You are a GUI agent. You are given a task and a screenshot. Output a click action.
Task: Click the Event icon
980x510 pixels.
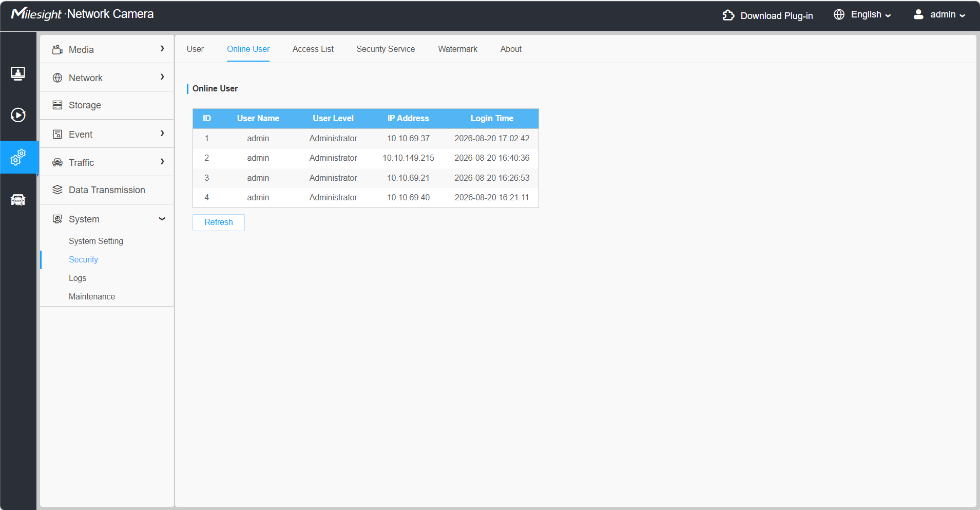[57, 134]
